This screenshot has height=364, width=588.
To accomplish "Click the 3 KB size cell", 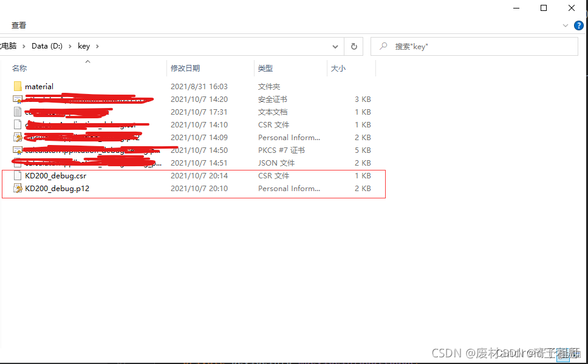I will pyautogui.click(x=363, y=99).
